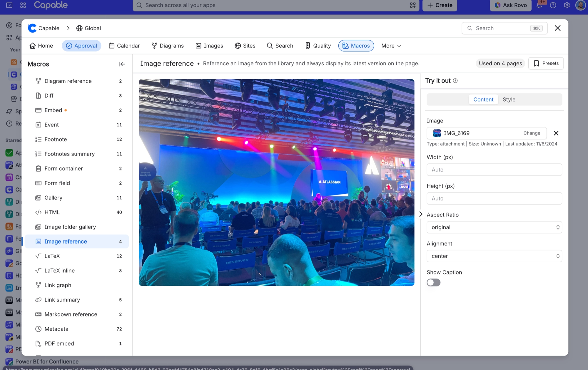Open the Diagrams tab

[x=168, y=46]
